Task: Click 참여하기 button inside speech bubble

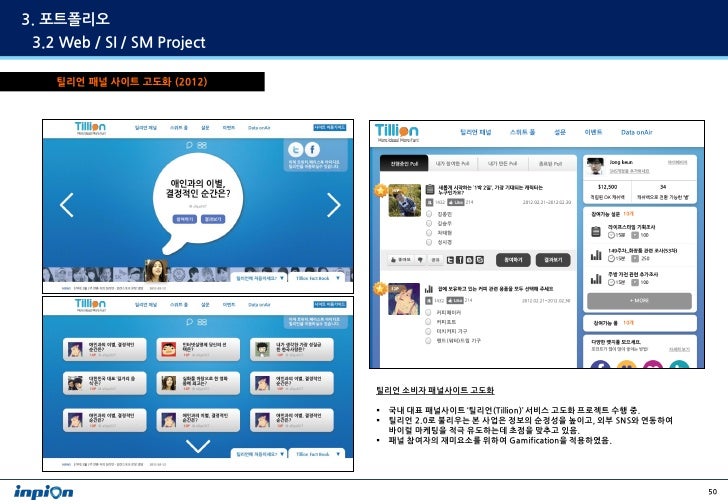Action: coord(185,219)
